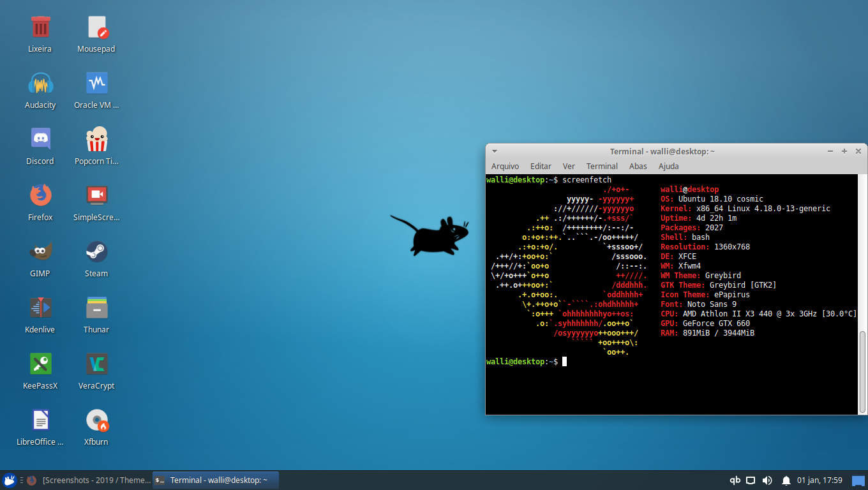Click the terminal vertical scrollbar
868x490 pixels.
pyautogui.click(x=863, y=370)
